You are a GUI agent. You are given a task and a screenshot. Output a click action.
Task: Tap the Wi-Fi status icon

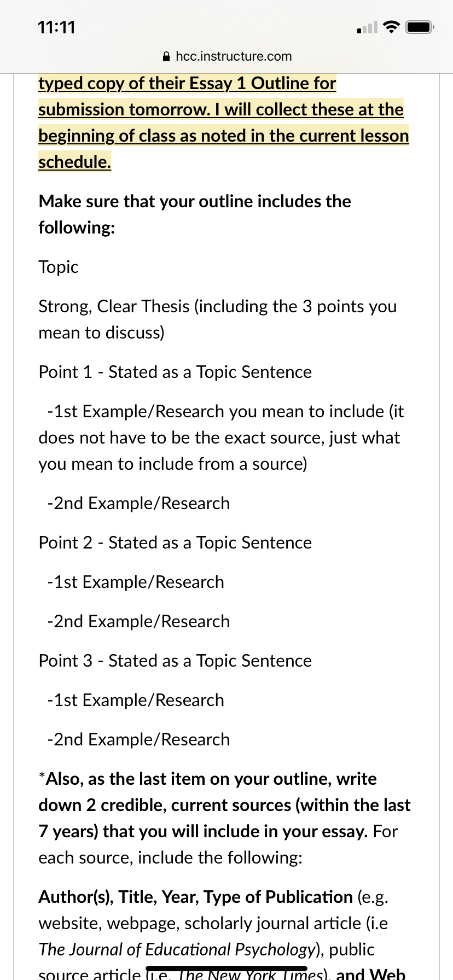point(391,27)
